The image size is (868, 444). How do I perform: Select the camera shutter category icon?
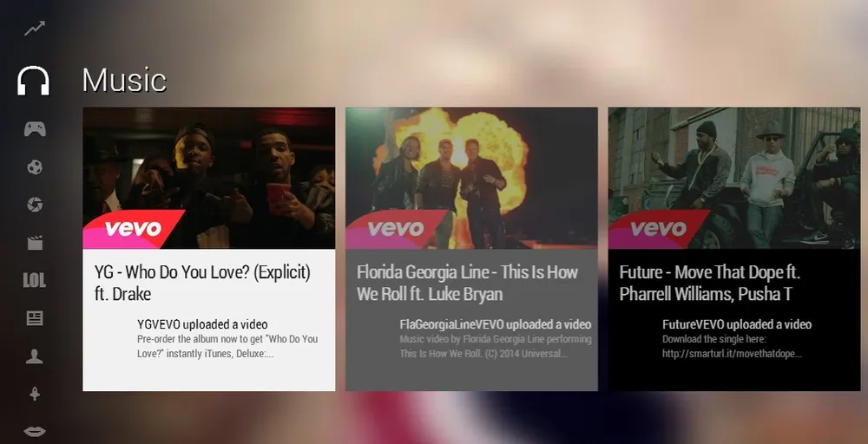(x=35, y=205)
